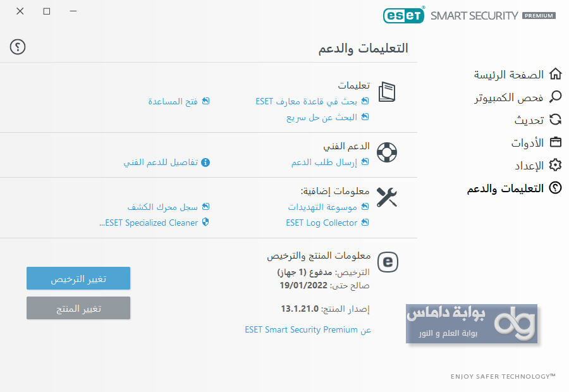Select الإعداد in the sidebar
Image resolution: width=569 pixels, height=392 pixels.
tap(529, 166)
